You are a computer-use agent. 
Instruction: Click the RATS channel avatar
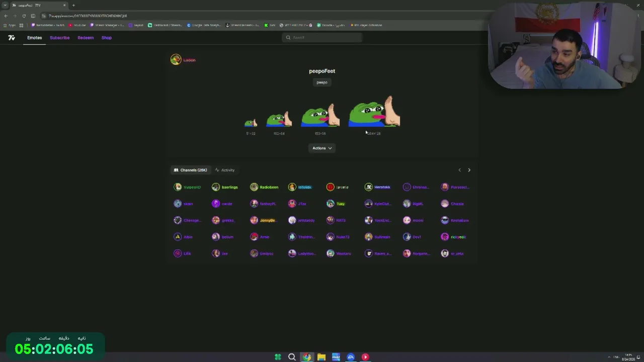(330, 220)
